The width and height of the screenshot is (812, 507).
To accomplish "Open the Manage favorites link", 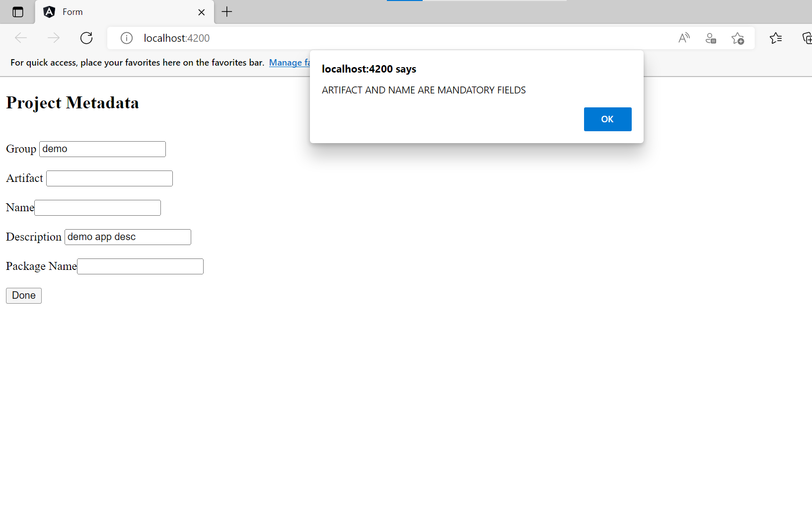I will click(x=290, y=63).
